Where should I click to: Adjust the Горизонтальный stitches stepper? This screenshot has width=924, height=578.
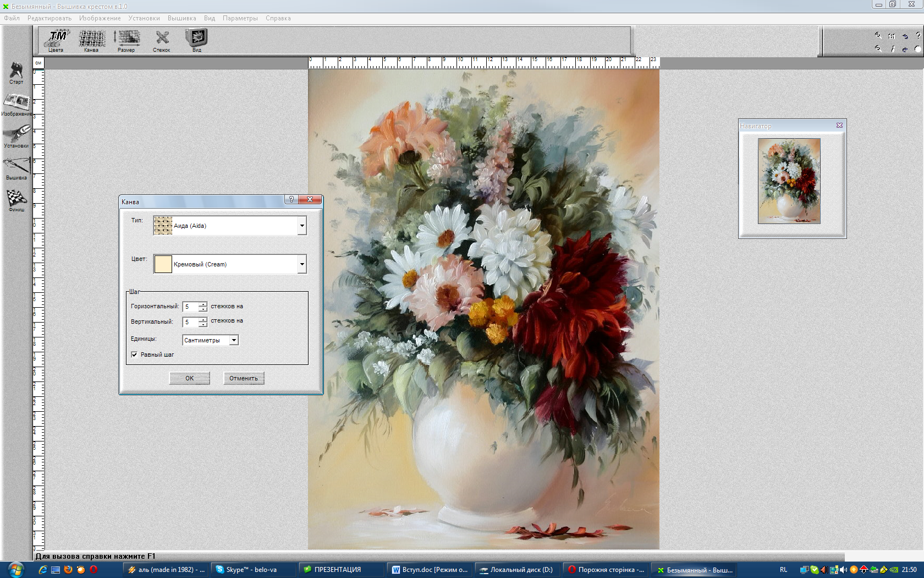pyautogui.click(x=203, y=307)
